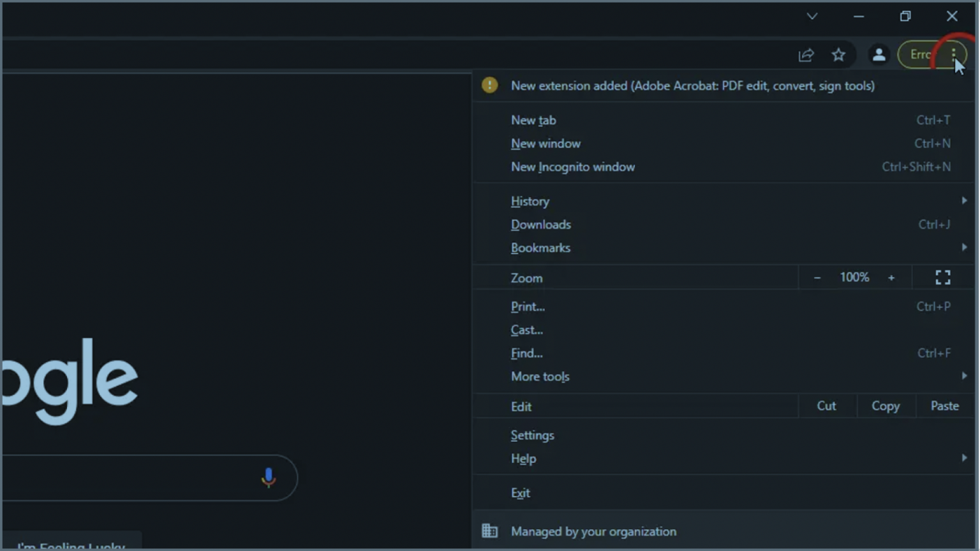This screenshot has height=551, width=980.
Task: Click the Paste button
Action: click(x=945, y=406)
